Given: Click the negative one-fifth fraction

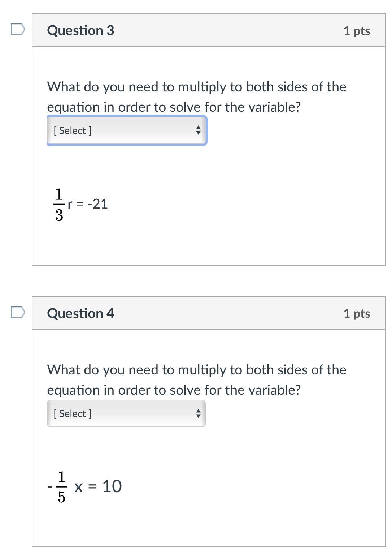Looking at the screenshot, I should coord(60,487).
